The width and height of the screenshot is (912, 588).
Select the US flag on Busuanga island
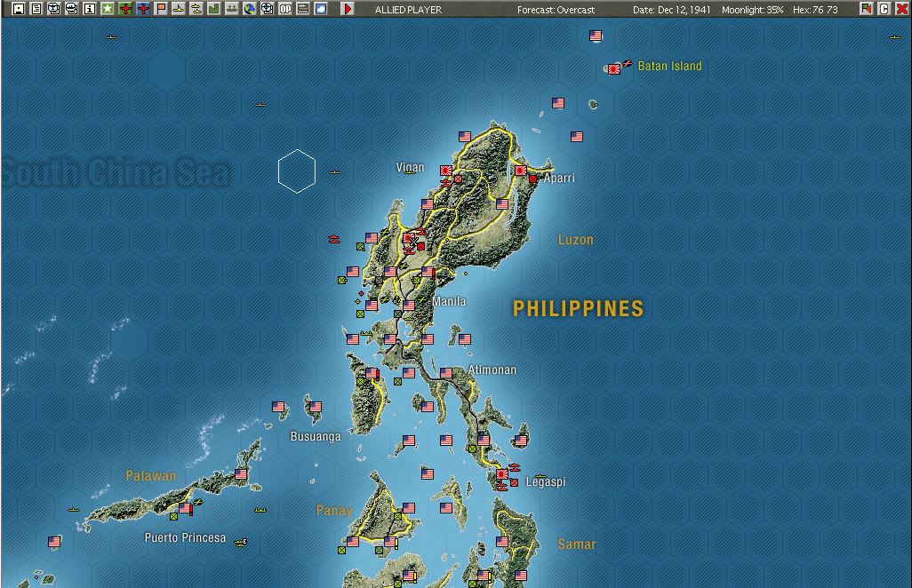[x=316, y=407]
